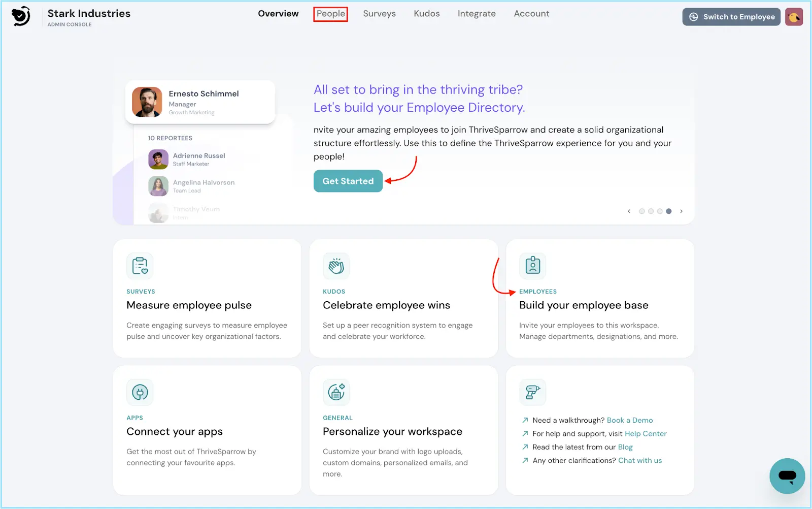Click the Surveys clipboard heart icon
The image size is (812, 509).
click(140, 266)
